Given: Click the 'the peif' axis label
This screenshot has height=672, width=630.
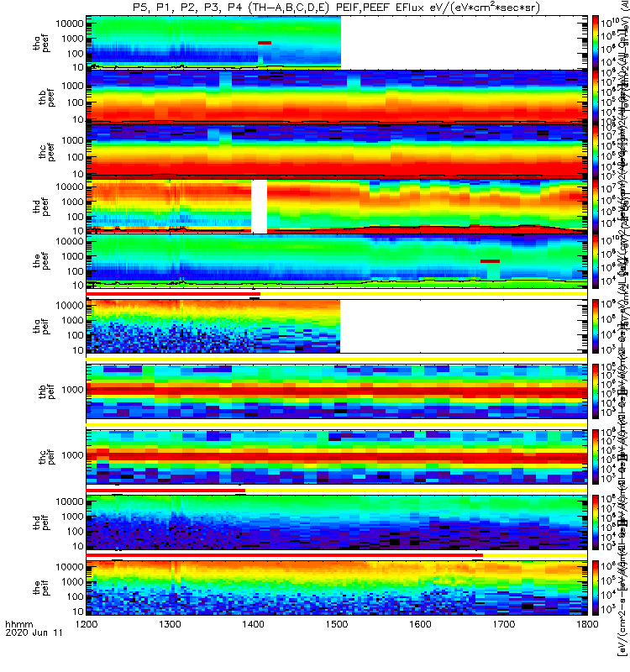Looking at the screenshot, I should [x=41, y=587].
